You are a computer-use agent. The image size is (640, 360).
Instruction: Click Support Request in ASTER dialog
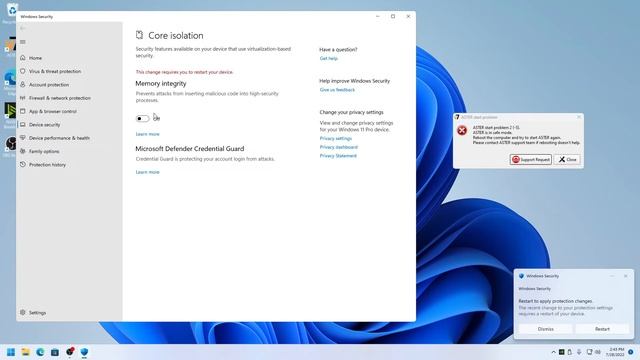point(531,160)
